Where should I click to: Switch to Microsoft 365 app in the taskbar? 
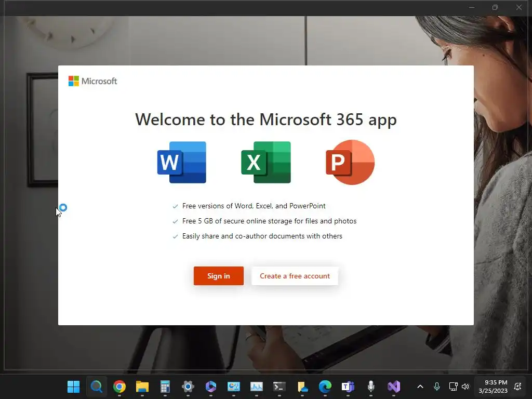[x=211, y=387]
